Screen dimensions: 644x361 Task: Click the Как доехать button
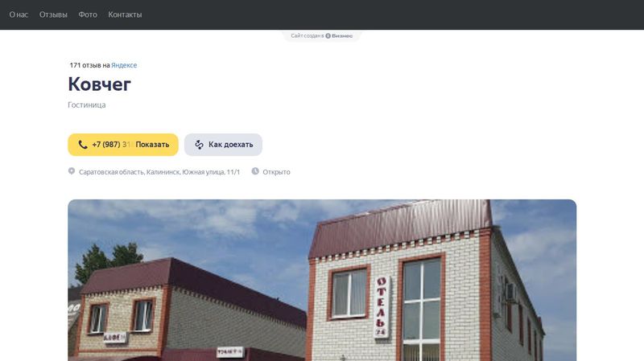pyautogui.click(x=223, y=145)
